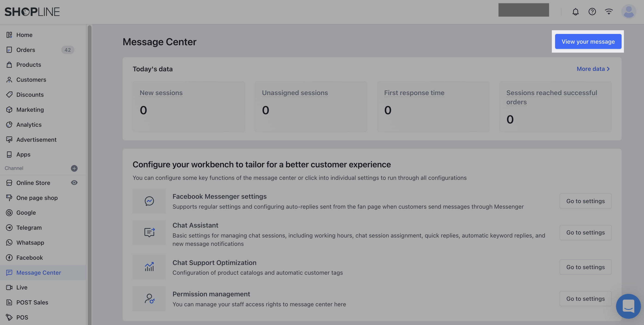Screen dimensions: 644x325
Task: Open the Orders menu item
Action: click(x=26, y=50)
